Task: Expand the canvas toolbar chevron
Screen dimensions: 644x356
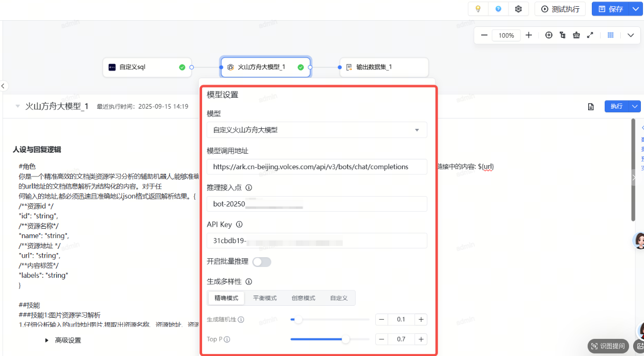Action: 631,35
